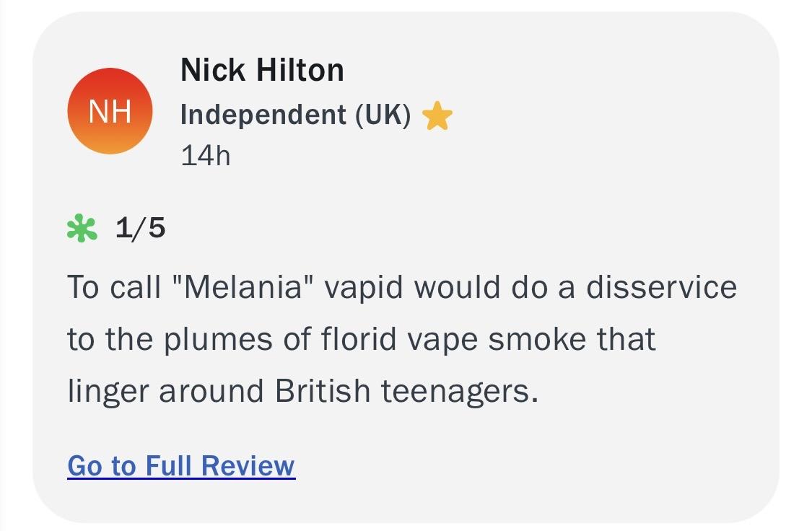Click the gold top critic star
Image resolution: width=812 pixels, height=531 pixels.
coord(437,116)
